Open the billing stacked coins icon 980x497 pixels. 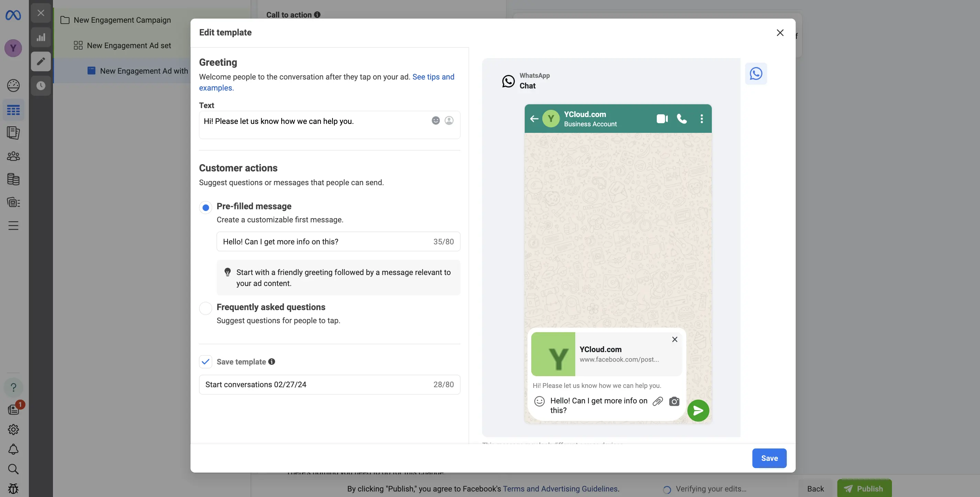click(13, 179)
